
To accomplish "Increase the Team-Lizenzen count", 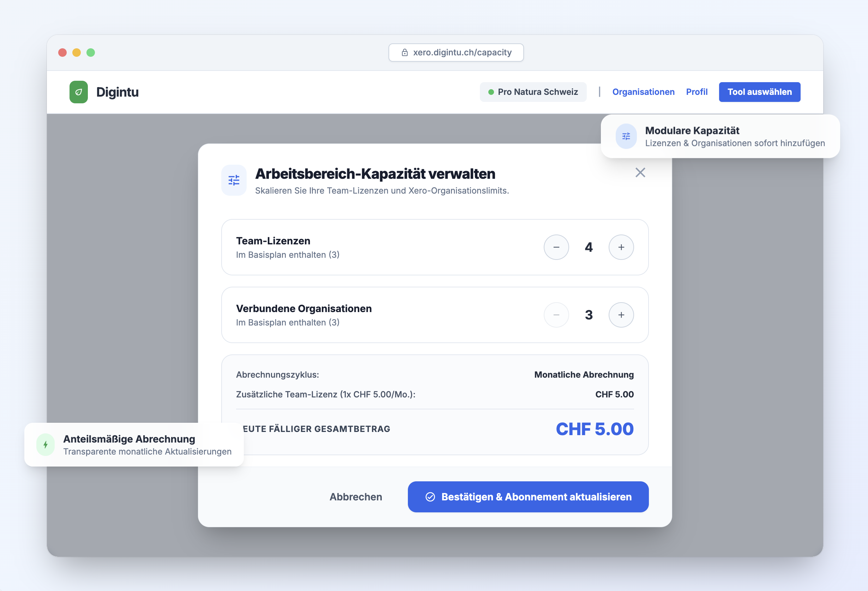I will 621,247.
